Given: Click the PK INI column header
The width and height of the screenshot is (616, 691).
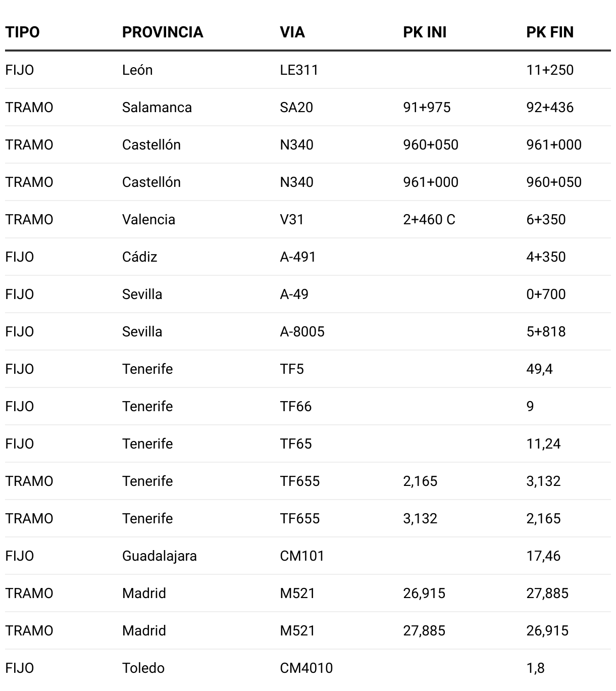Looking at the screenshot, I should (425, 32).
